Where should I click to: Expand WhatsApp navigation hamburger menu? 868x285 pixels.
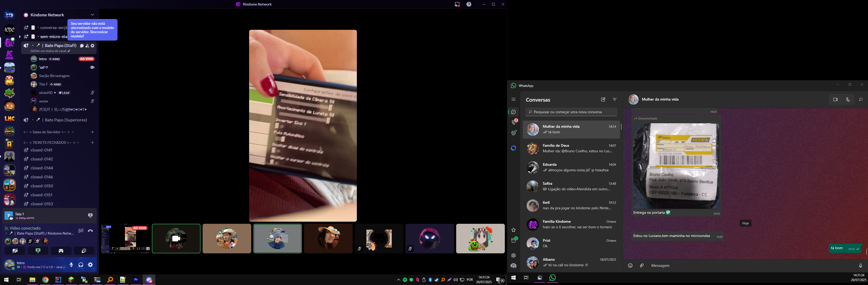click(x=514, y=99)
